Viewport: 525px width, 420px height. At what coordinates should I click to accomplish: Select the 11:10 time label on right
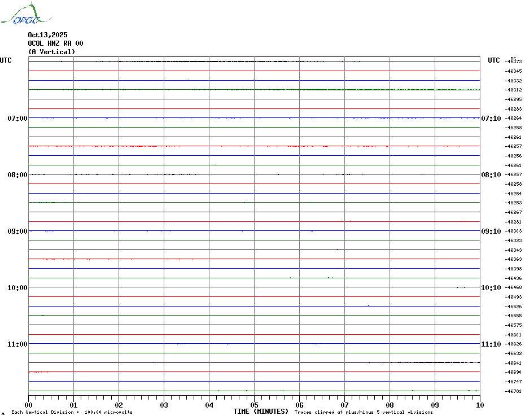[491, 344]
